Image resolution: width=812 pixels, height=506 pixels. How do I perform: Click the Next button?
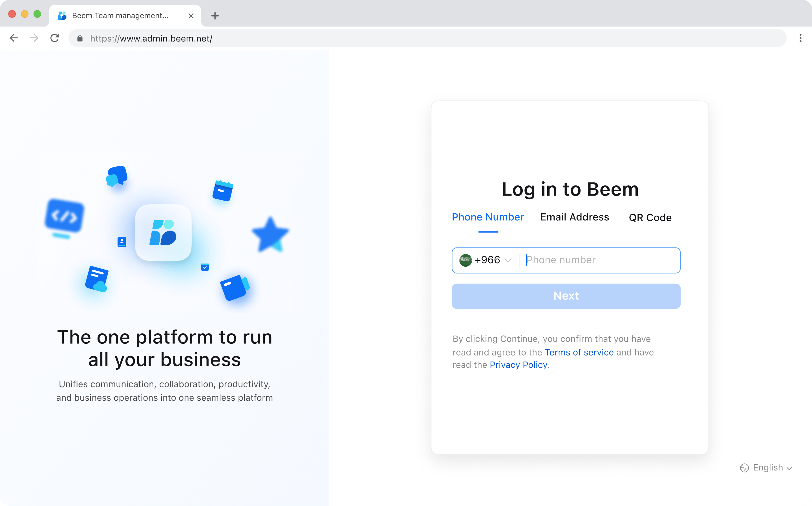click(566, 296)
